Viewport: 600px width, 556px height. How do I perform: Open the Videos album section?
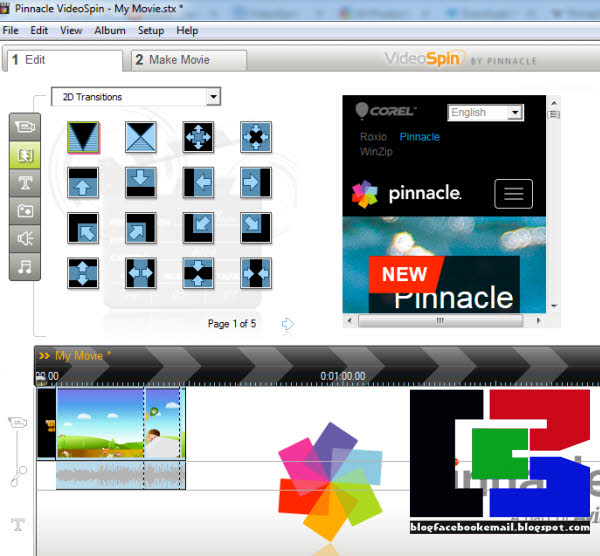25,127
